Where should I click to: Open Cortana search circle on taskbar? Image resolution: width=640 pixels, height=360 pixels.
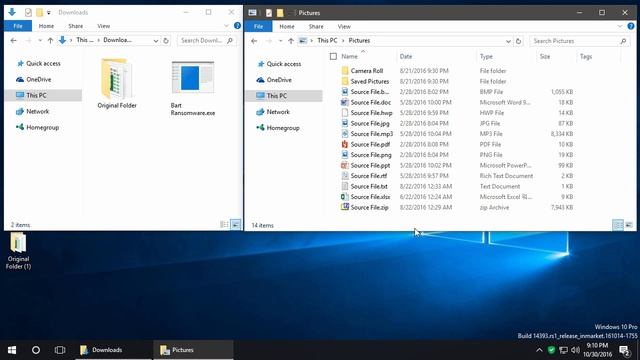point(36,350)
